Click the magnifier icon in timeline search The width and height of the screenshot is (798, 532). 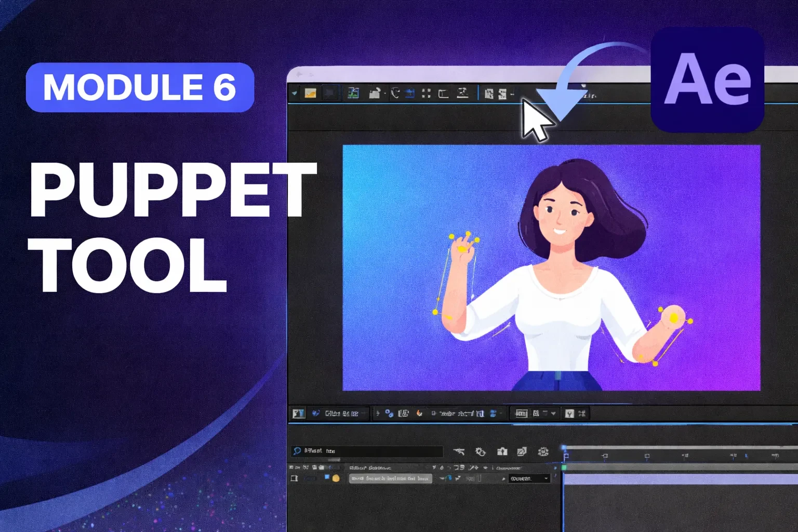(297, 451)
